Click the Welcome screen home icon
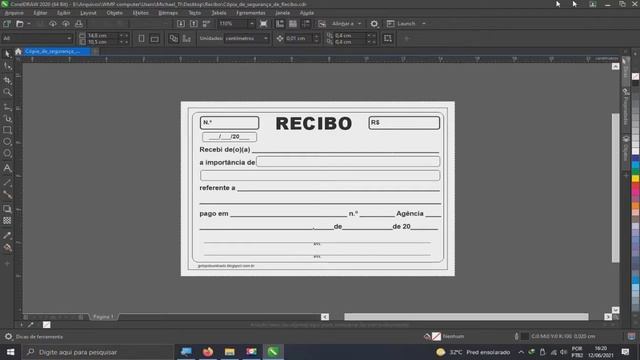This screenshot has width=640, height=360. pyautogui.click(x=18, y=51)
